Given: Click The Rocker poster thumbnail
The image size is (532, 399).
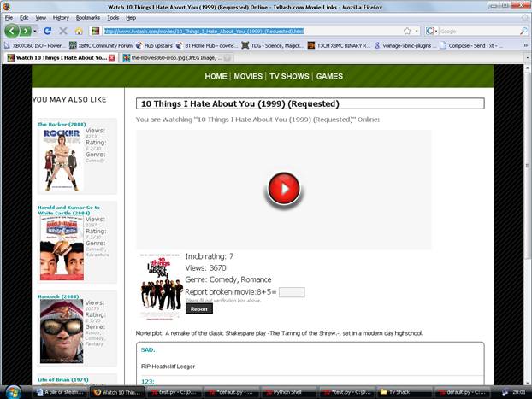Looking at the screenshot, I should coord(62,159).
